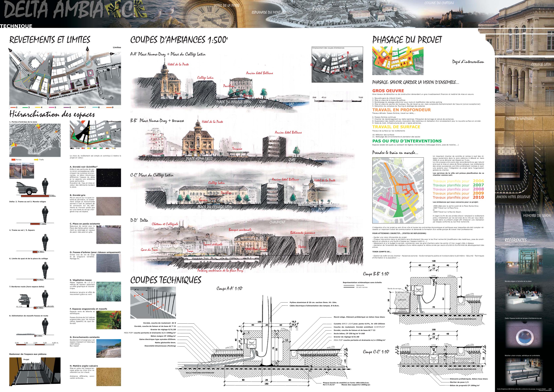554x392 pixels.
Task: Click the 'Hiérarchisation des espaces' heading
Action: (x=52, y=114)
